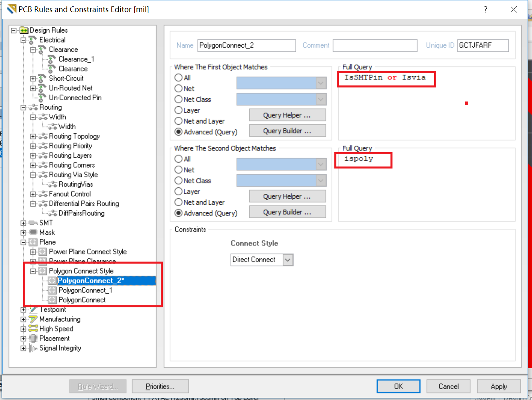Collapse the Polygon Connect Style node
Viewport: 532px width, 400px height.
pyautogui.click(x=33, y=271)
